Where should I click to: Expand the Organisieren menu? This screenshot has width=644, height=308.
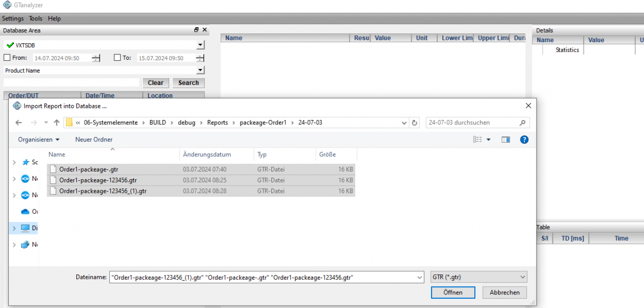pos(38,139)
